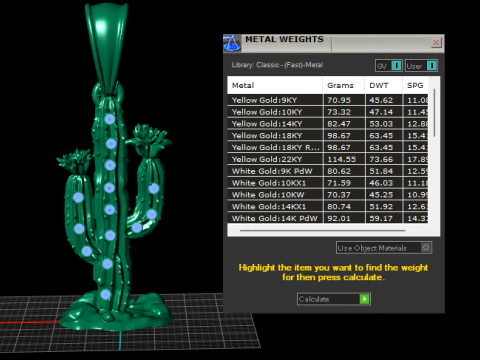The height and width of the screenshot is (360, 480).
Task: Click the 51.84 DWT value
Action: point(381,171)
